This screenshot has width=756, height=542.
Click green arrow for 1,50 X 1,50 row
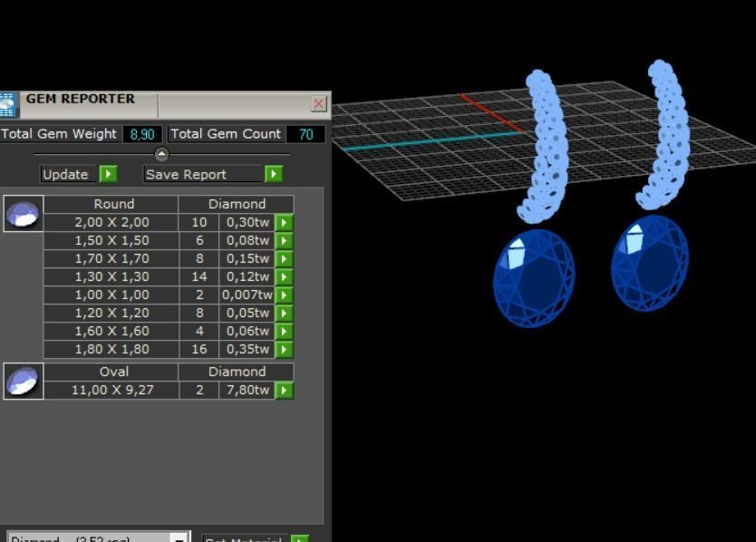point(285,240)
